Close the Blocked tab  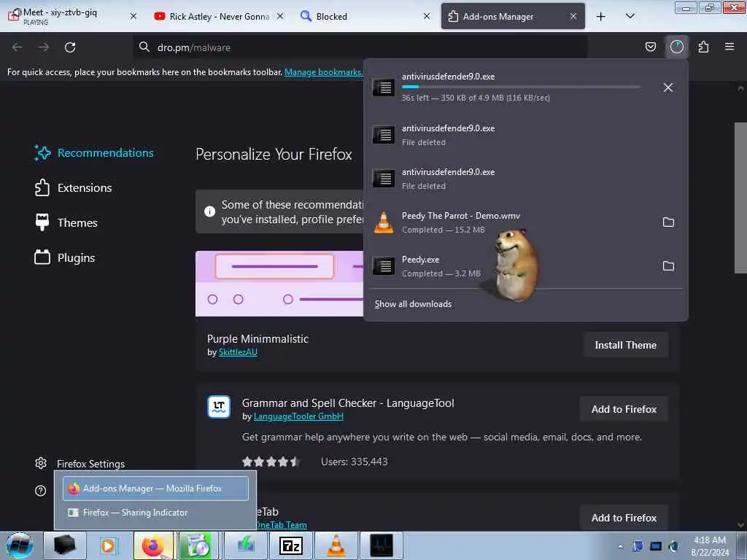pyautogui.click(x=427, y=16)
